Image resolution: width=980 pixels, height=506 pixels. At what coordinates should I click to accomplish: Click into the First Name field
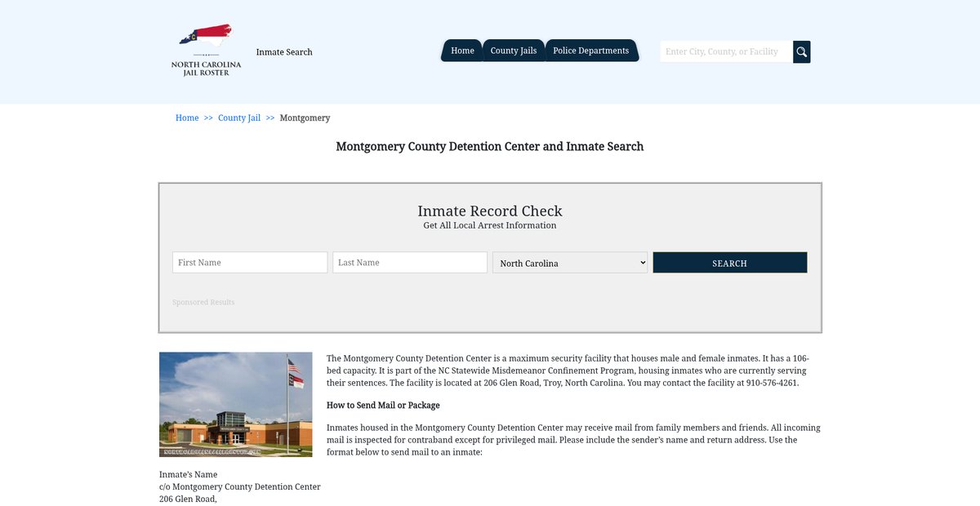click(250, 263)
